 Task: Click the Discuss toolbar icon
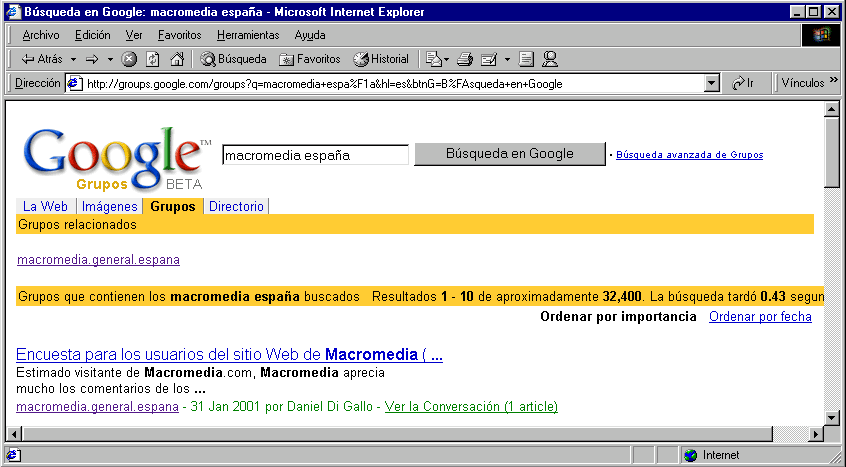click(x=526, y=59)
